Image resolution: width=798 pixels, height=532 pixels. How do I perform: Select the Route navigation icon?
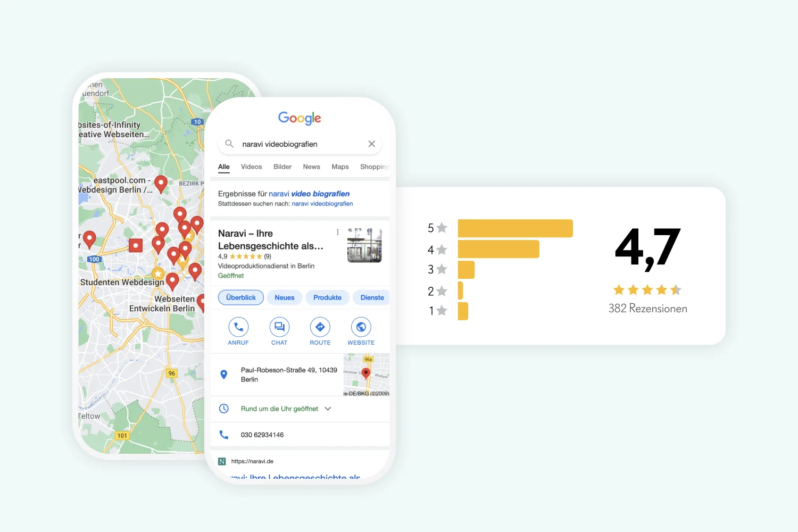pos(320,327)
